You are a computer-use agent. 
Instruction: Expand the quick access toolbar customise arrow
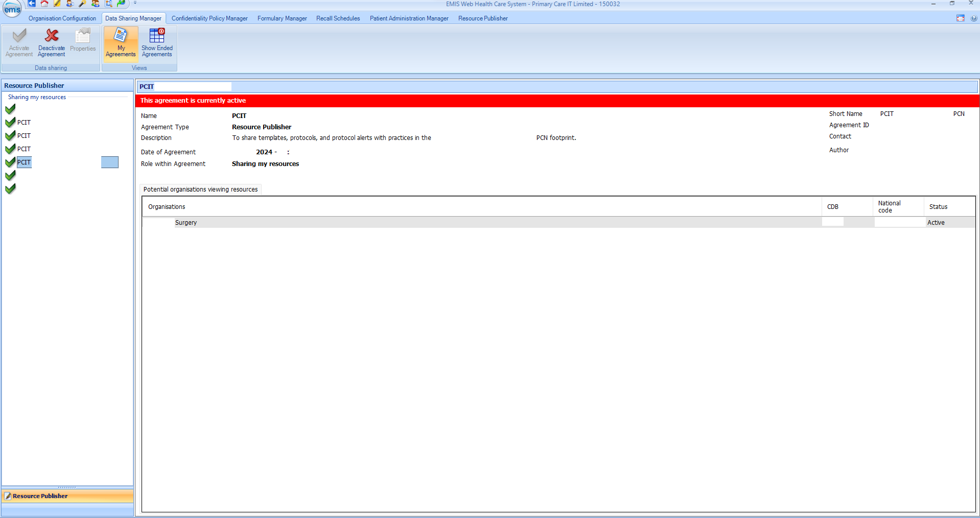pos(135,3)
